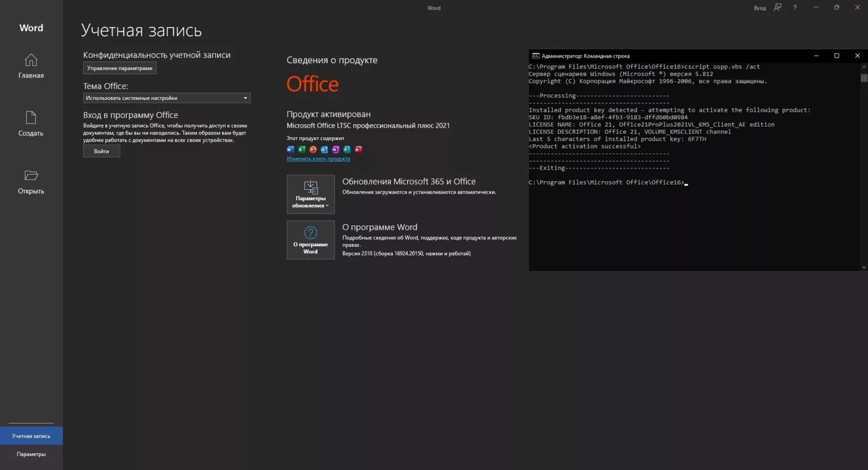Image resolution: width=868 pixels, height=470 pixels.
Task: Open the Параметры обновления dropdown button
Action: point(310,194)
